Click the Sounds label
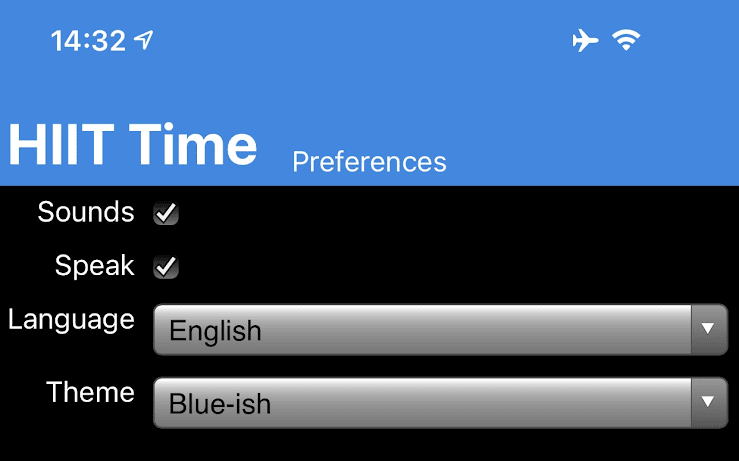 point(86,212)
